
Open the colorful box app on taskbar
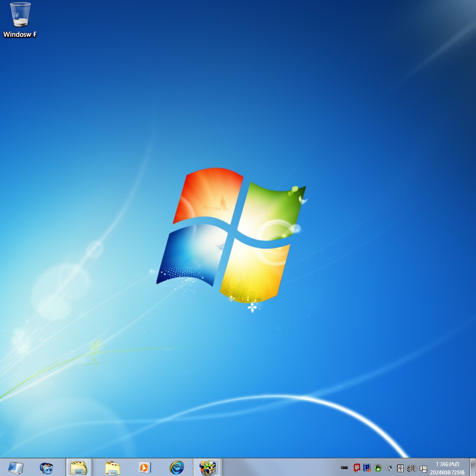coord(208,468)
